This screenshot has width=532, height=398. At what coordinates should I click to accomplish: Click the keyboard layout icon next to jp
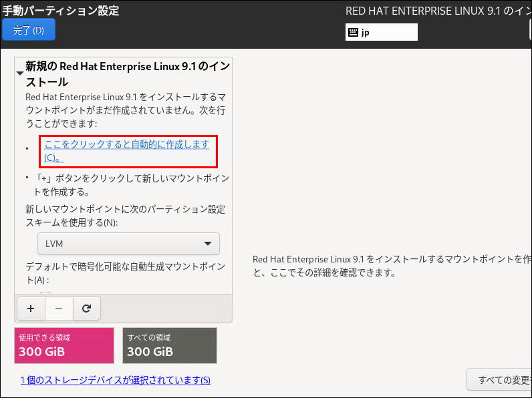coord(353,32)
